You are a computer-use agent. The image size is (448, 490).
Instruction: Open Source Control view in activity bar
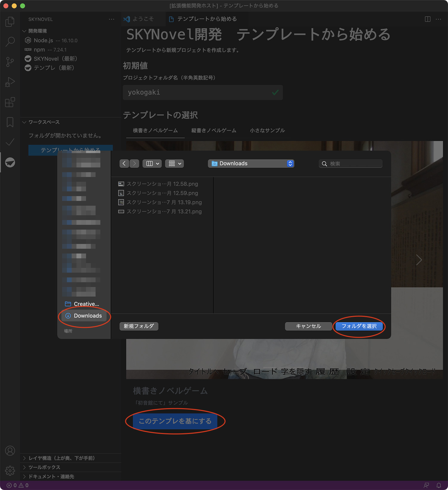[10, 62]
